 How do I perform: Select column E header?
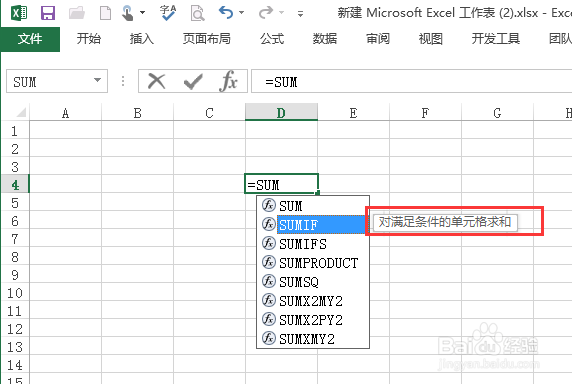point(353,113)
